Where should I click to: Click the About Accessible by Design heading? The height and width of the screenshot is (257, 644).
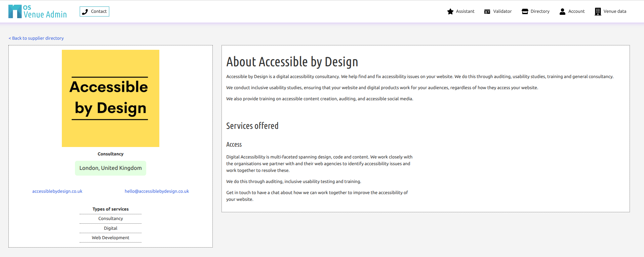coord(292,62)
